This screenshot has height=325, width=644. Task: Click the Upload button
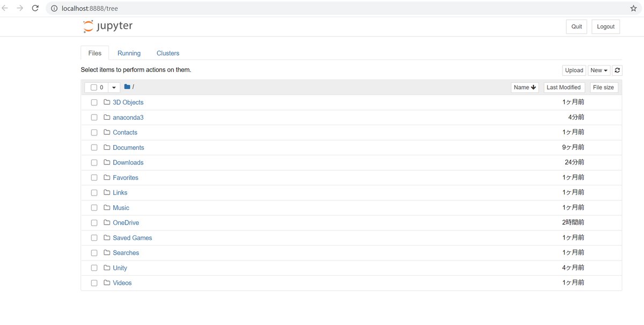click(x=574, y=70)
